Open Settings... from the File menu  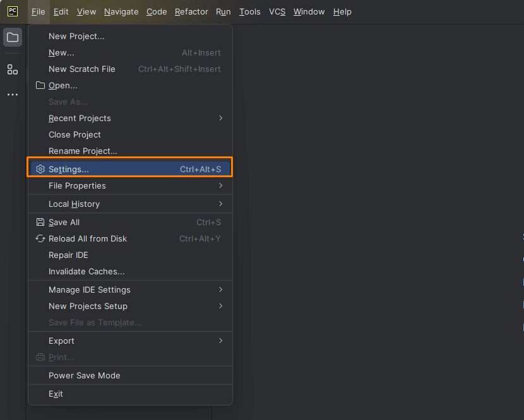tap(130, 169)
